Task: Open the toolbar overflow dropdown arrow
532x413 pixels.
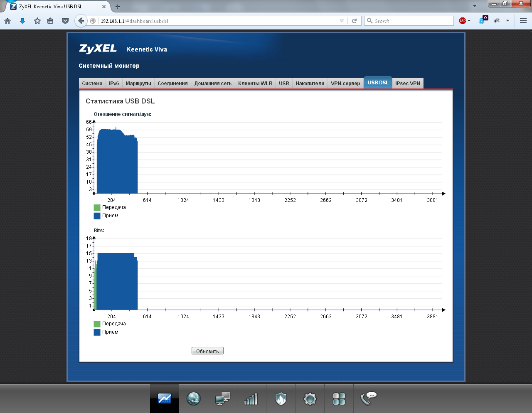Action: [x=507, y=21]
